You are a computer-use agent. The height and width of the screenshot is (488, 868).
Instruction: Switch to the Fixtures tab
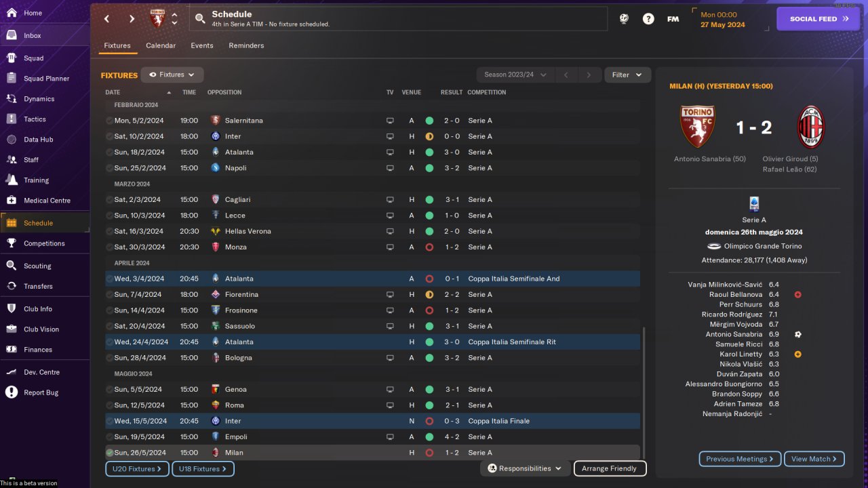117,45
